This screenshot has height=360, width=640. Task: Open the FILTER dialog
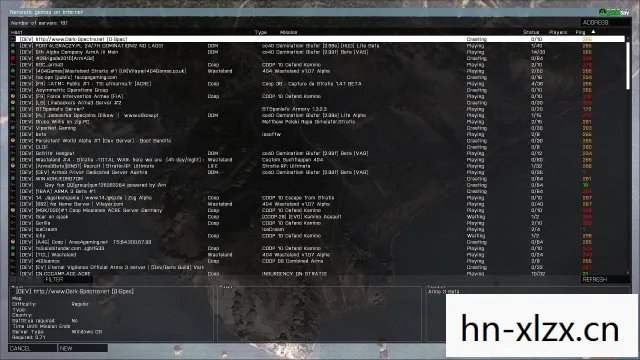[68, 280]
